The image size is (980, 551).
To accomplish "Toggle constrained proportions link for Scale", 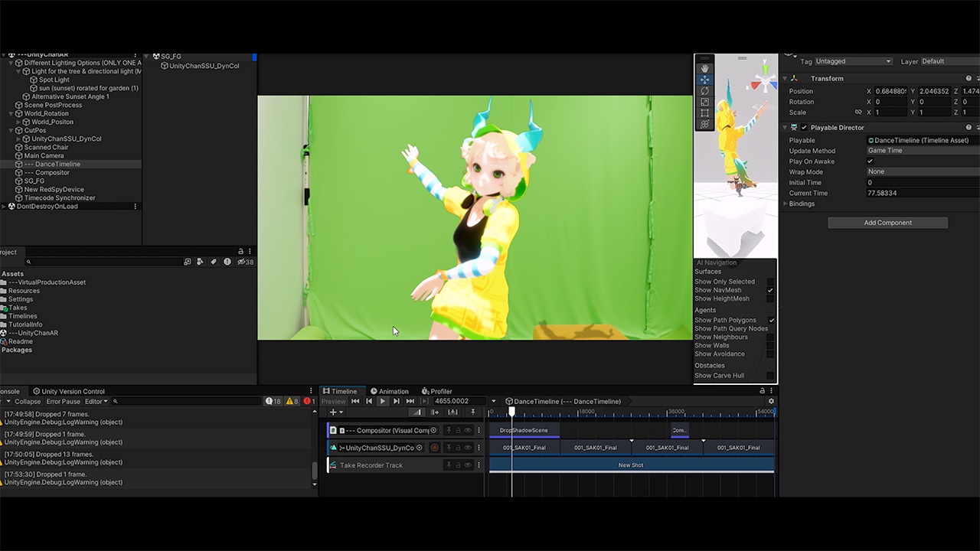I will coord(857,112).
